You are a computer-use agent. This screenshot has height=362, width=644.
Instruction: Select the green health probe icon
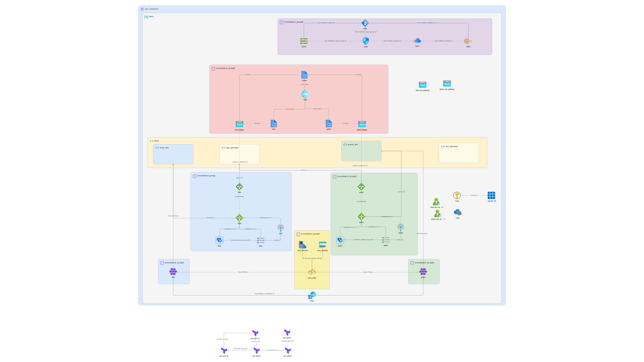[400, 227]
